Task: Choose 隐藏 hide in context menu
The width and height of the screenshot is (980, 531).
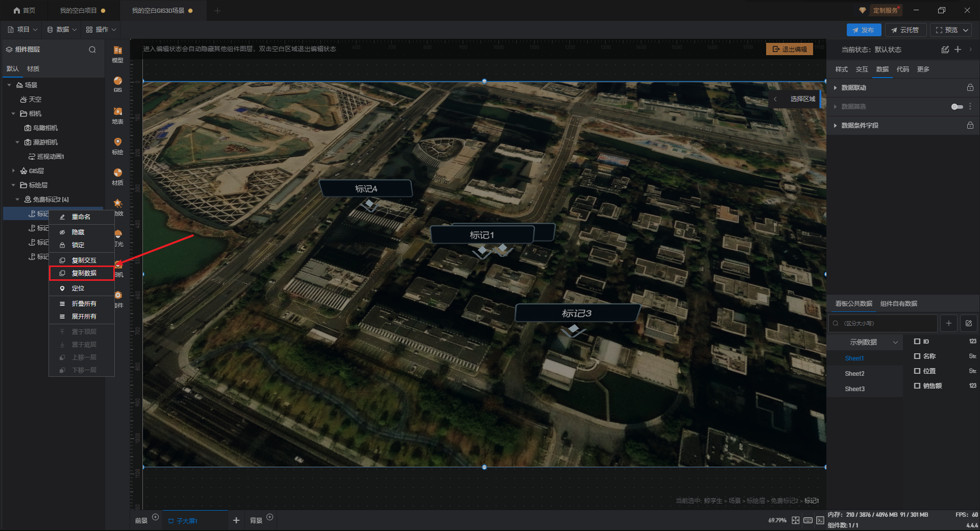Action: tap(82, 232)
